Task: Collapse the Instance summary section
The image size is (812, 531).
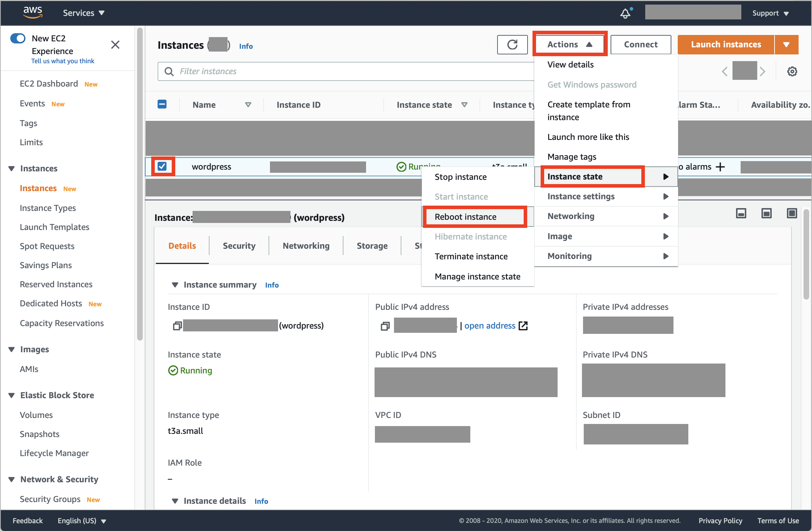Action: [175, 285]
